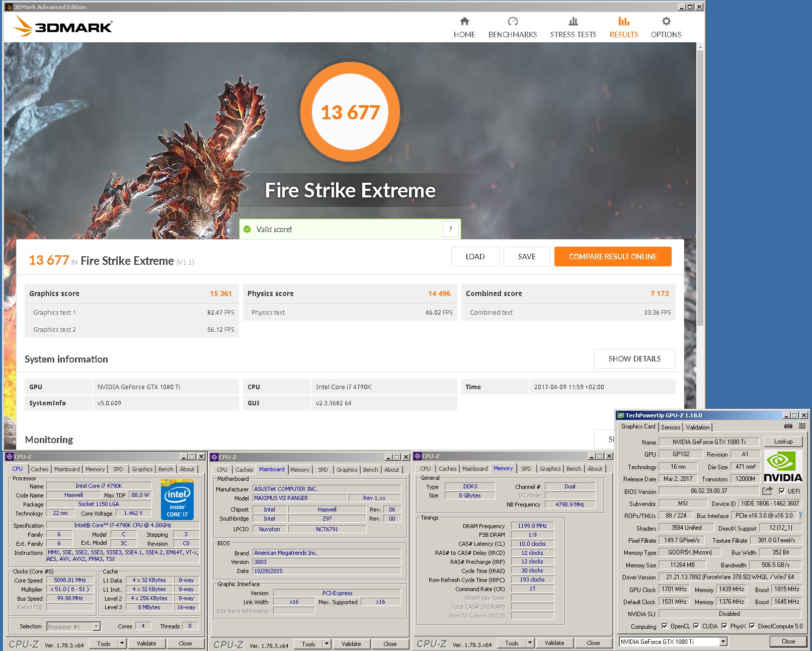Screen dimensions: 812x651
Task: Click the Bus Interface question mark in GPU-Z
Action: (x=800, y=516)
